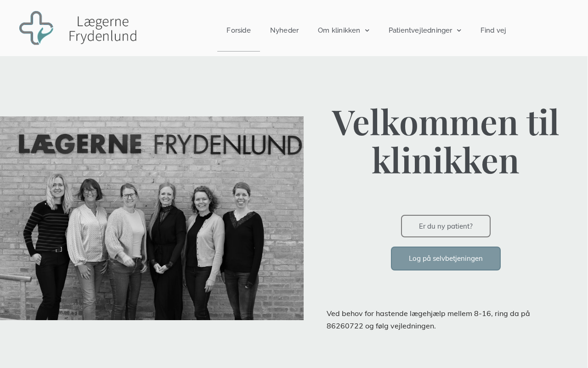588x368 pixels.
Task: Click the 'Er du ny patient?' button
Action: [x=446, y=226]
